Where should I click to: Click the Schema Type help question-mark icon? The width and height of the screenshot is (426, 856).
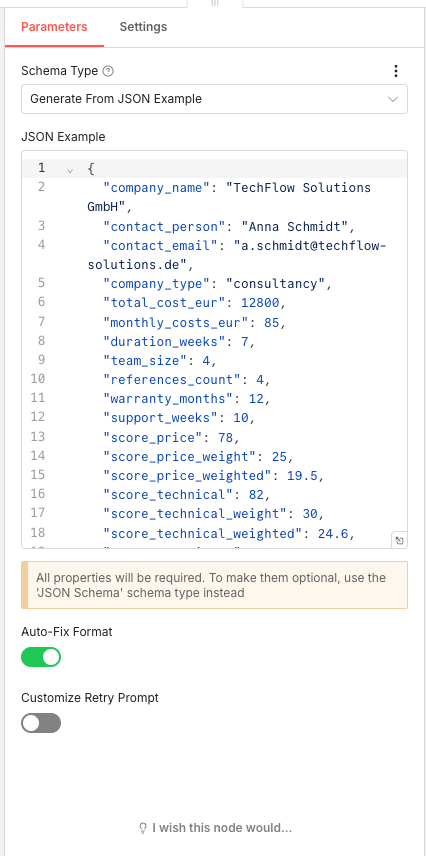108,71
